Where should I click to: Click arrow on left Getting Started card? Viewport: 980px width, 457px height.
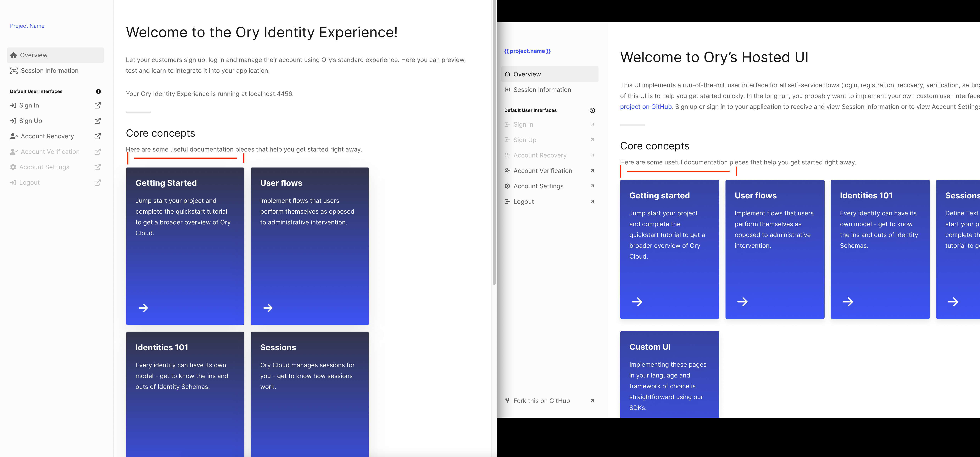tap(143, 308)
